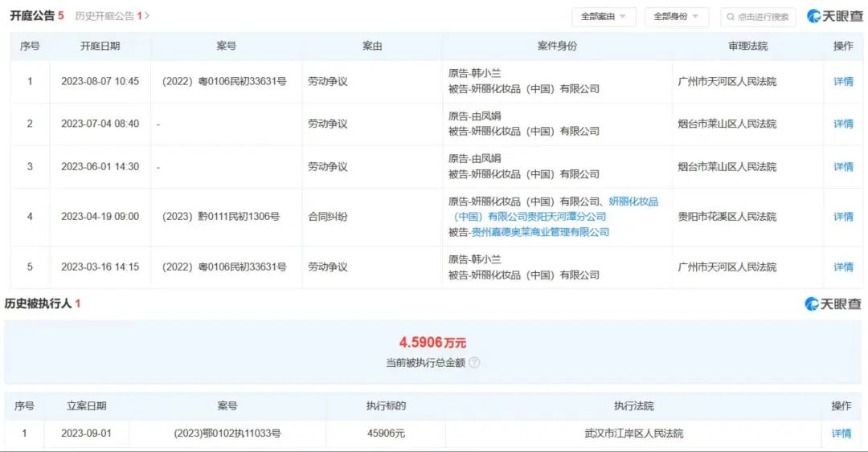Screen dimensions: 868x452
Task: Click the 执行法院 column header
Action: [633, 406]
